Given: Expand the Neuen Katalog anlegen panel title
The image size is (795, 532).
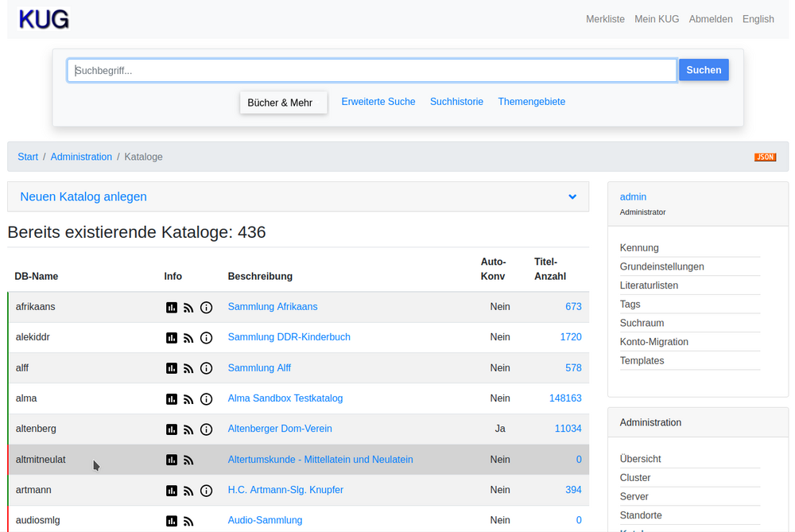Looking at the screenshot, I should click(x=83, y=196).
